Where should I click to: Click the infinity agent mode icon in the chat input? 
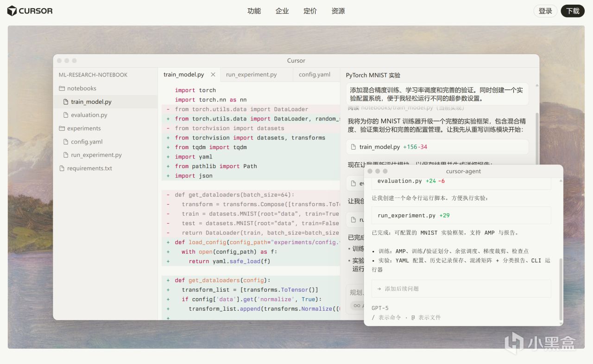[x=357, y=306]
